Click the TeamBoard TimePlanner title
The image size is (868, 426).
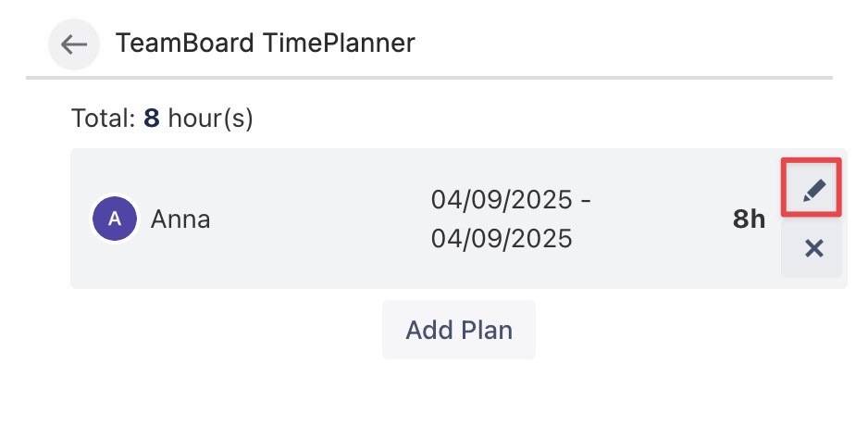(x=265, y=43)
